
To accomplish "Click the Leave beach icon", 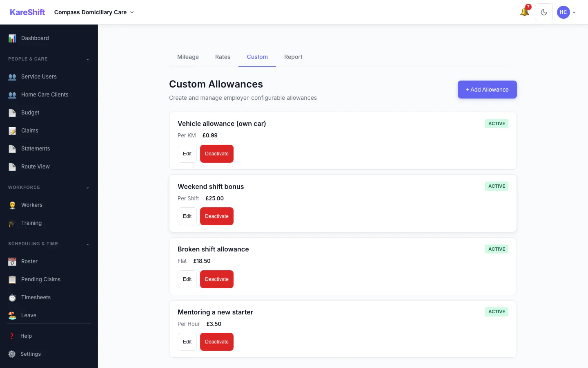I will 12,316.
